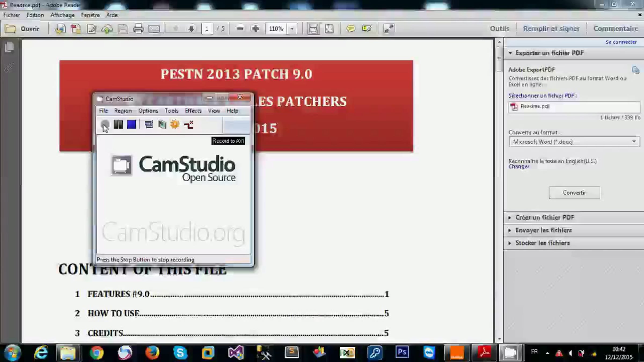Open Adobe Reader Fichier menu

[x=12, y=15]
